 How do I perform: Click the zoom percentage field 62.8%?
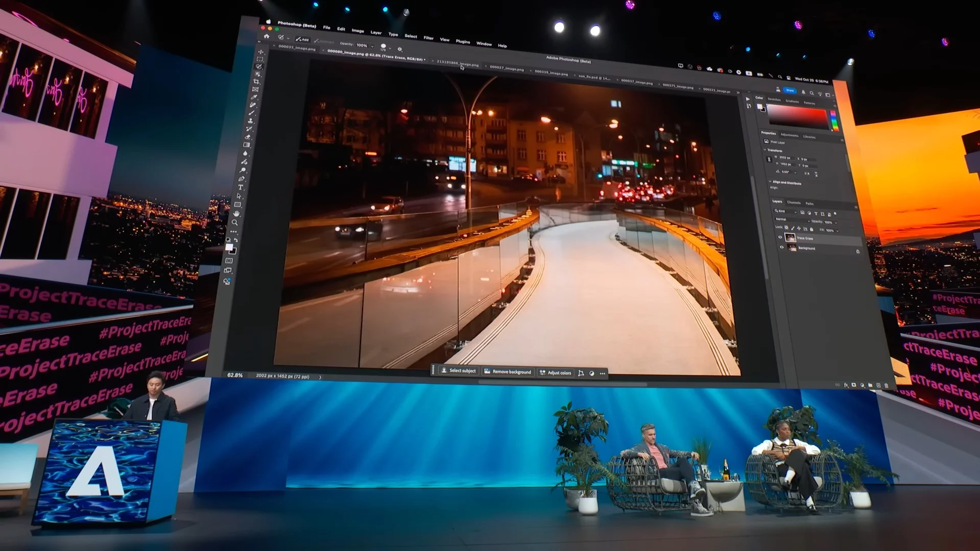click(x=235, y=375)
